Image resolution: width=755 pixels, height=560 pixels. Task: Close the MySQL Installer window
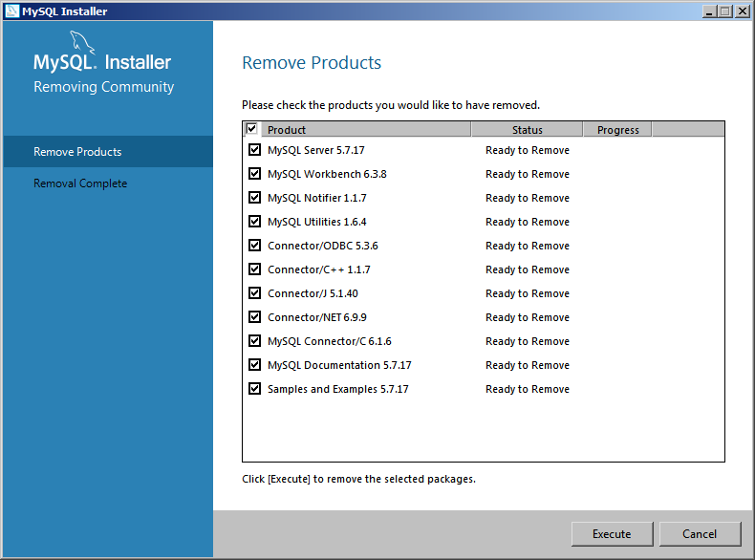click(x=743, y=11)
